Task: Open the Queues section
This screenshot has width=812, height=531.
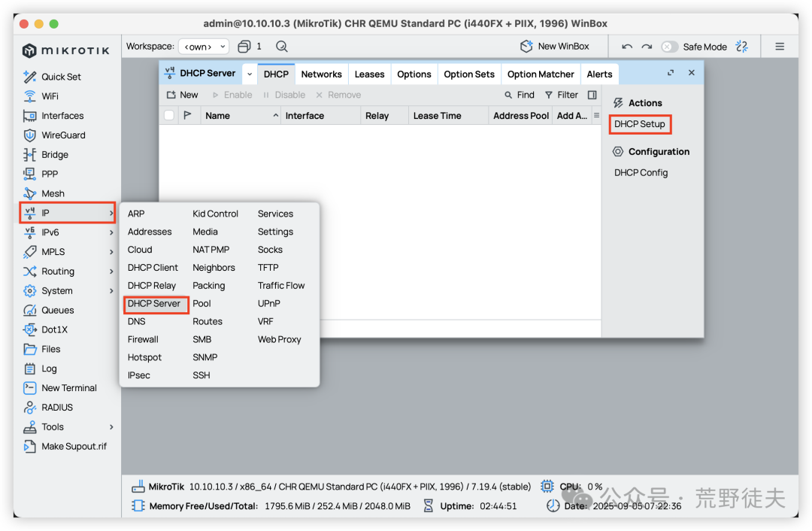Action: pyautogui.click(x=49, y=311)
